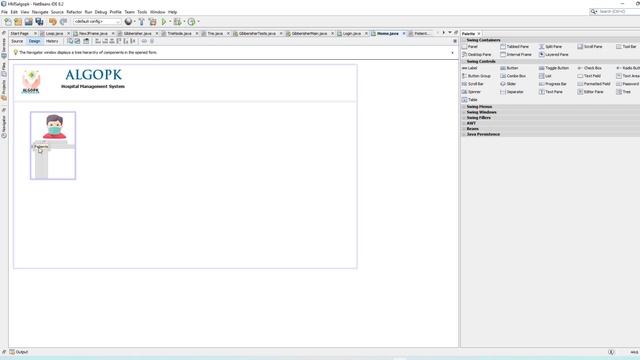Screen dimensions: 640x360
Task: Select the ALGOPK logo image
Action: pyautogui.click(x=31, y=82)
